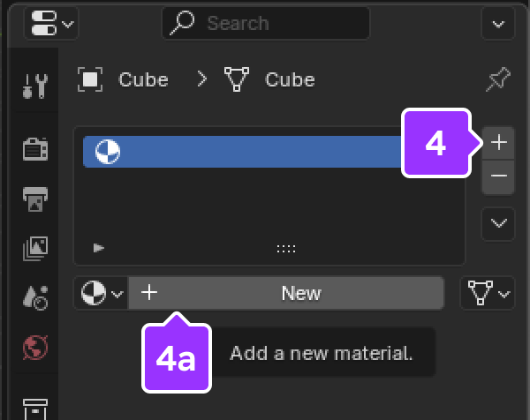Viewport: 530px width, 420px height.
Task: Switch to the Output properties tab
Action: pos(35,199)
